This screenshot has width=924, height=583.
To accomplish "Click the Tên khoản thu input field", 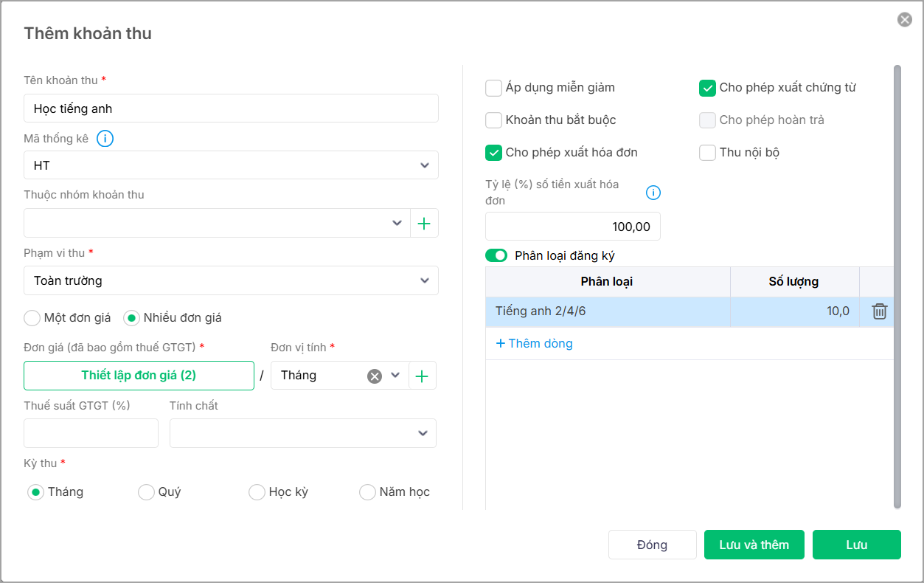I will click(x=231, y=108).
